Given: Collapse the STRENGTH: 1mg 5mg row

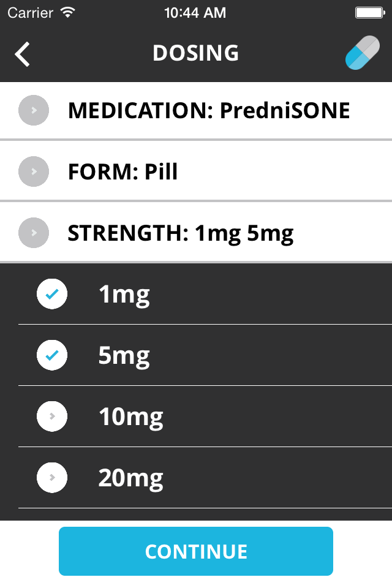Looking at the screenshot, I should point(196,233).
